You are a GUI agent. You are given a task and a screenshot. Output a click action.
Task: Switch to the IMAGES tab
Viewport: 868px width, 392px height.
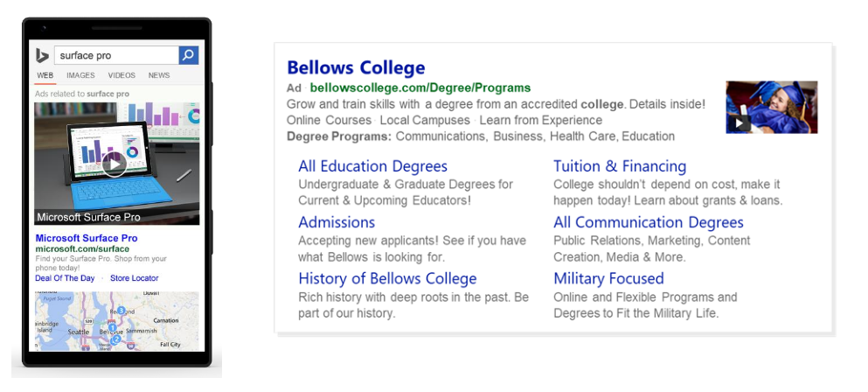tap(80, 75)
